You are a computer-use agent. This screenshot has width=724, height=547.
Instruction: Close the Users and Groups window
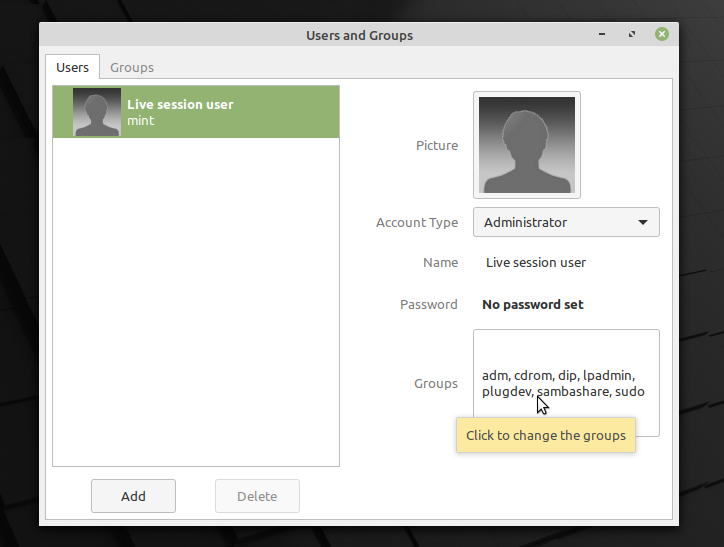coord(661,35)
